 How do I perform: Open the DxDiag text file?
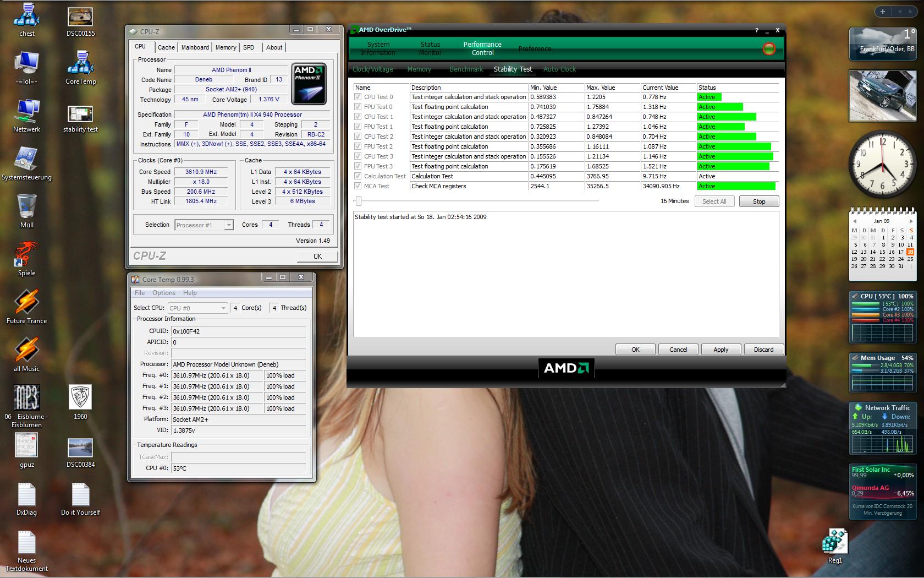tap(26, 499)
